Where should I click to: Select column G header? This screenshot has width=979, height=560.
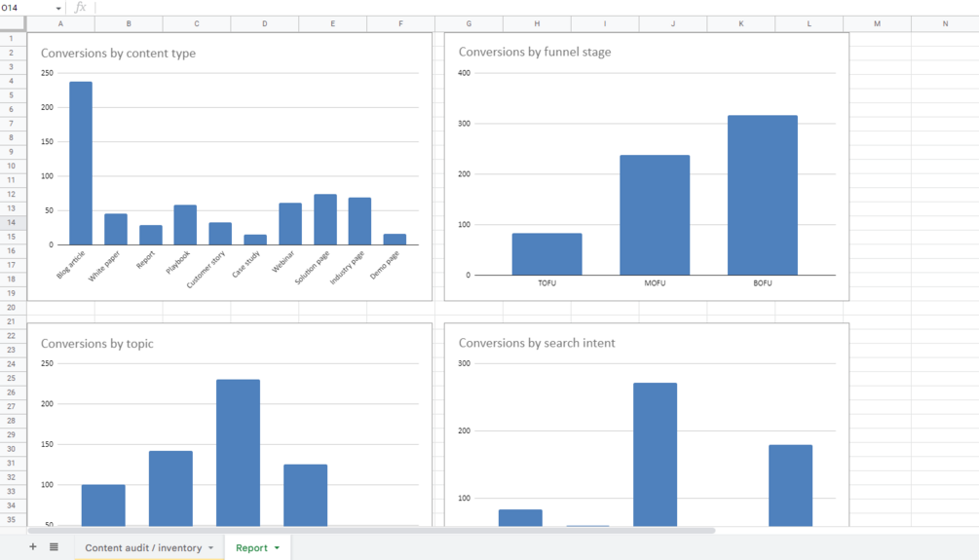click(469, 23)
